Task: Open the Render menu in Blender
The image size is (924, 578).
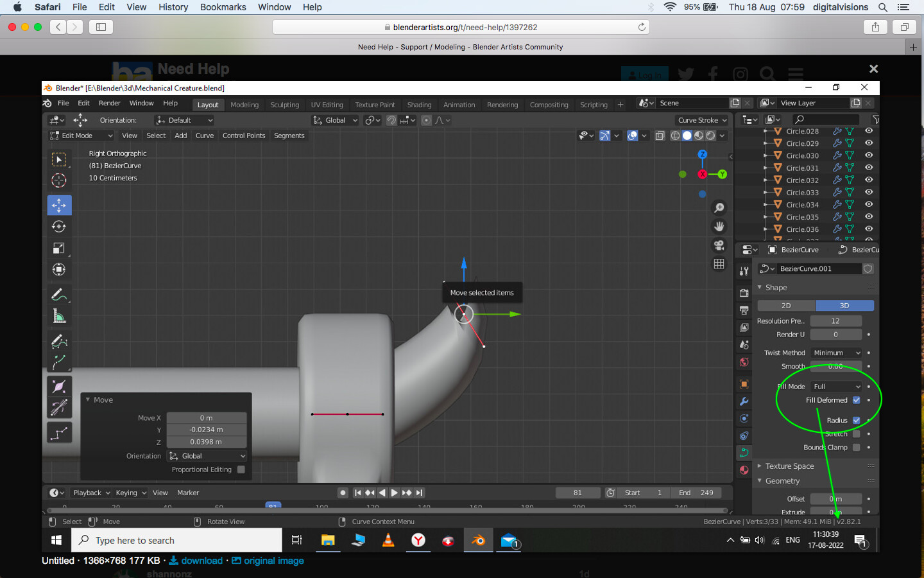Action: point(109,103)
